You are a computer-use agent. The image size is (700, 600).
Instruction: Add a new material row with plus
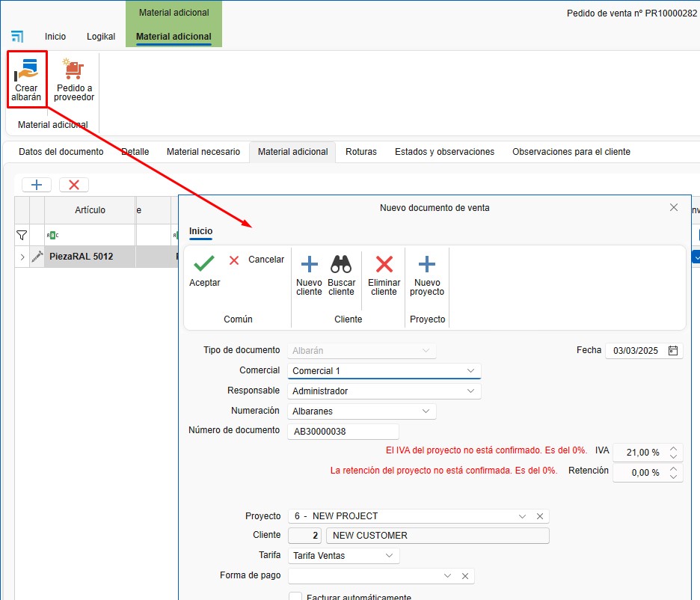37,185
